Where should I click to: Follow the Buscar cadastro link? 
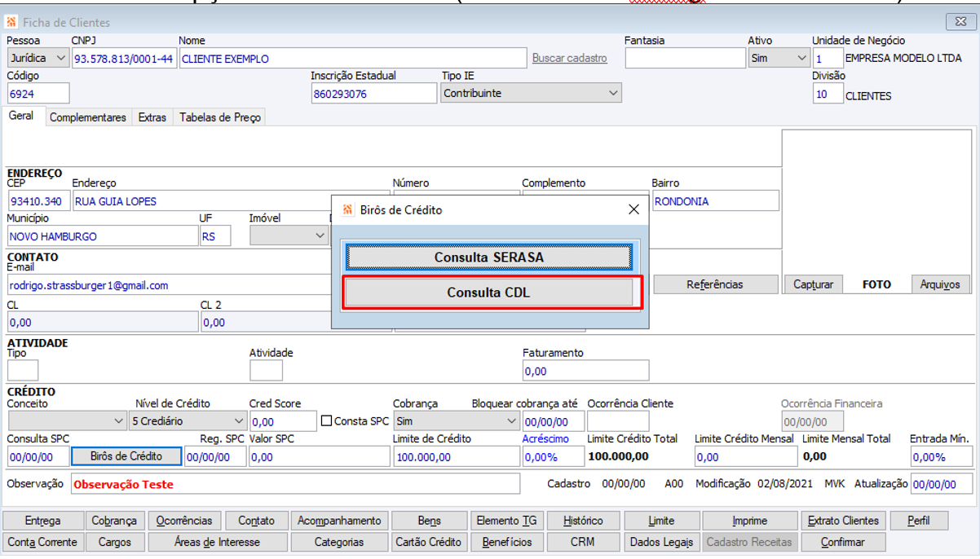[570, 59]
